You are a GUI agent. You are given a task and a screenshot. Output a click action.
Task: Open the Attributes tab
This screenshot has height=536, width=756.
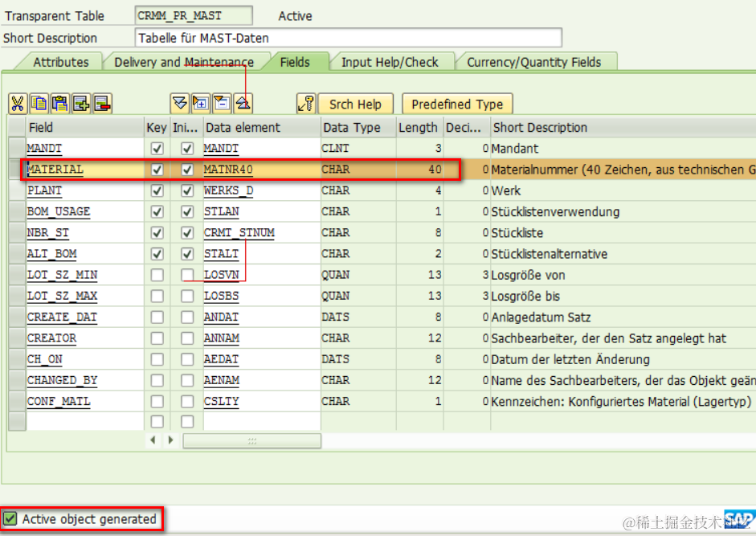coord(61,62)
